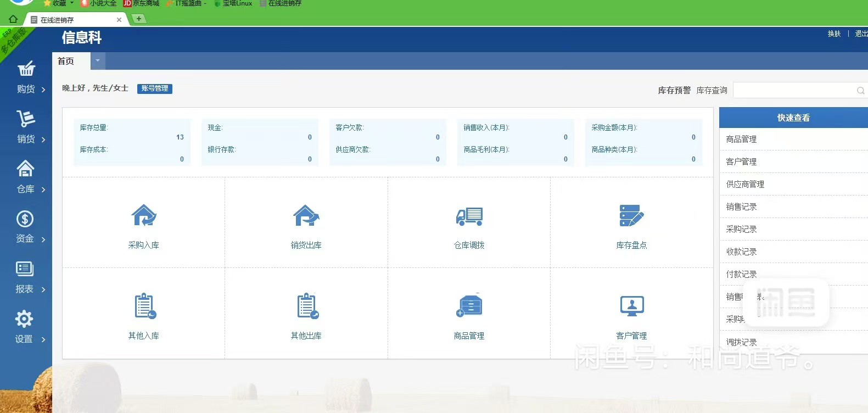Screen dimensions: 868x413
Task: Open the 商品管理 product management icon
Action: click(x=469, y=305)
